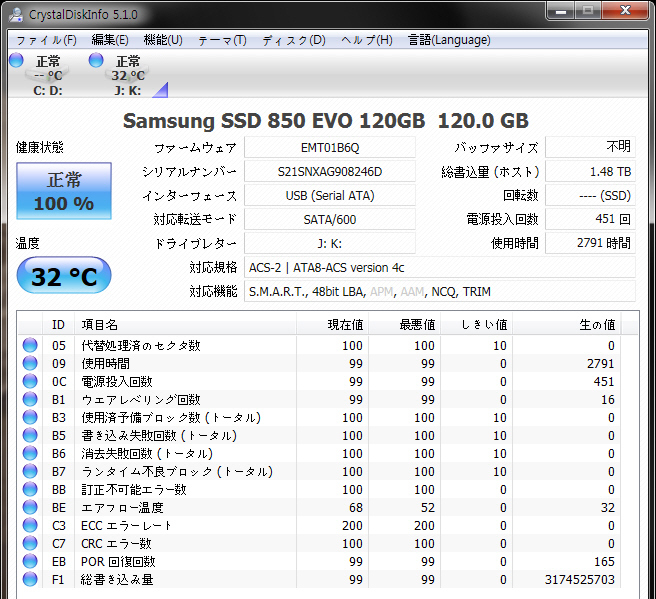Click the buffer size field 不明

coord(590,147)
